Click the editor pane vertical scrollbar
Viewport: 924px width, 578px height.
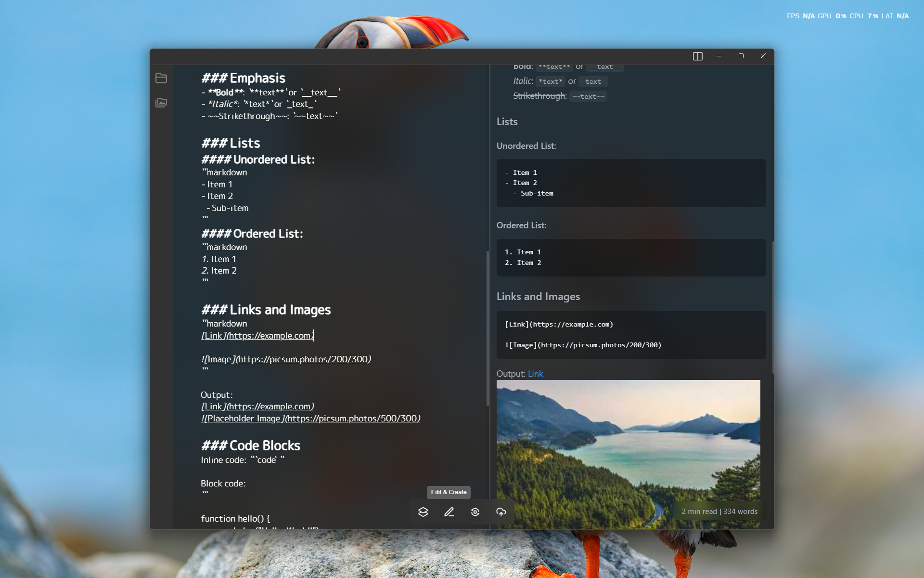point(488,328)
